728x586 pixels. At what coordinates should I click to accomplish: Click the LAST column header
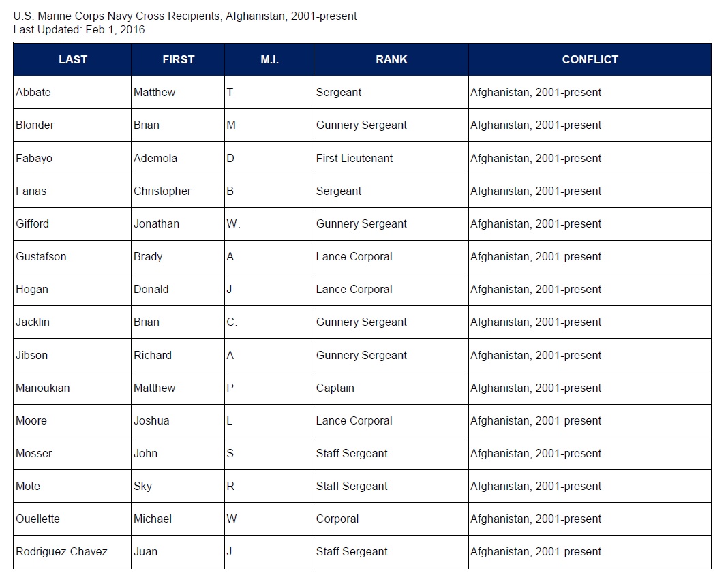point(73,59)
